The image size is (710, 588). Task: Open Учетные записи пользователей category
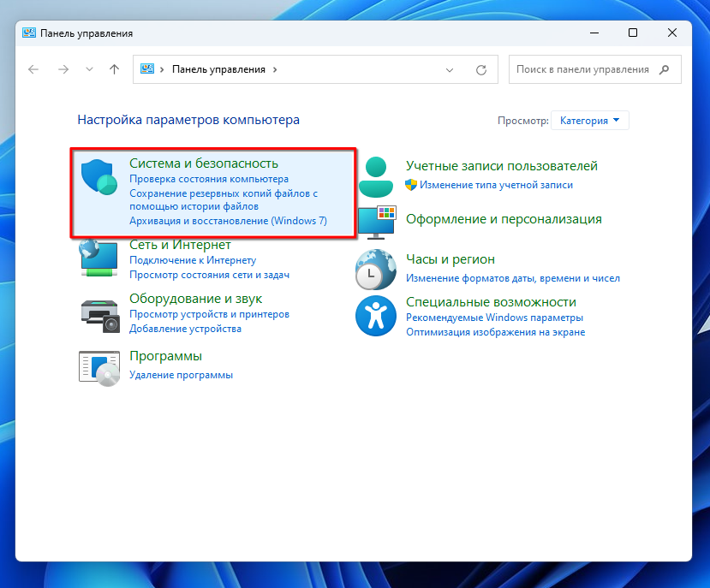point(502,166)
